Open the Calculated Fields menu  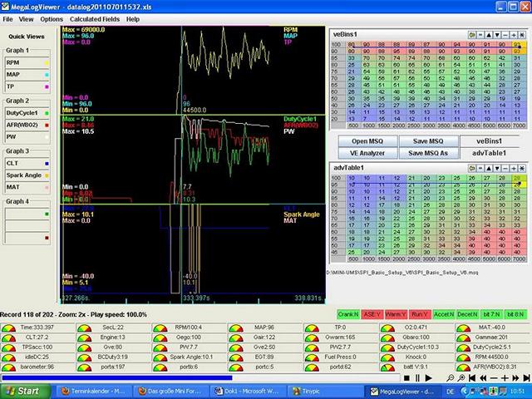[93, 18]
